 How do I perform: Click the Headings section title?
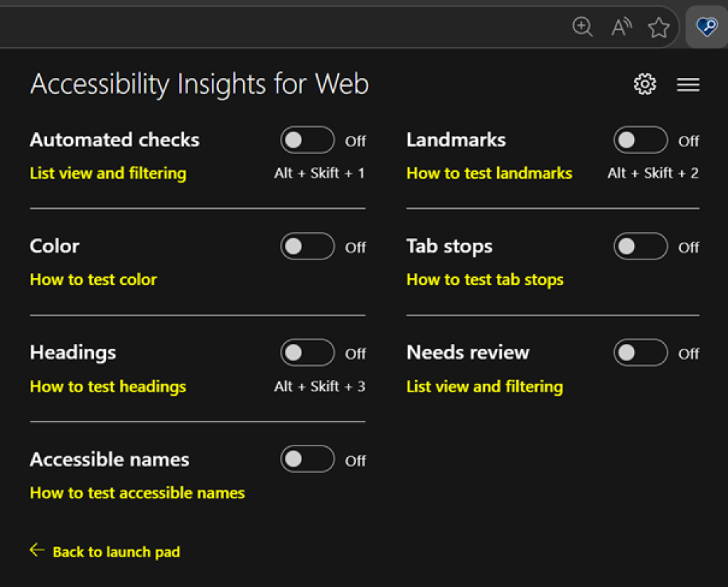(x=73, y=353)
